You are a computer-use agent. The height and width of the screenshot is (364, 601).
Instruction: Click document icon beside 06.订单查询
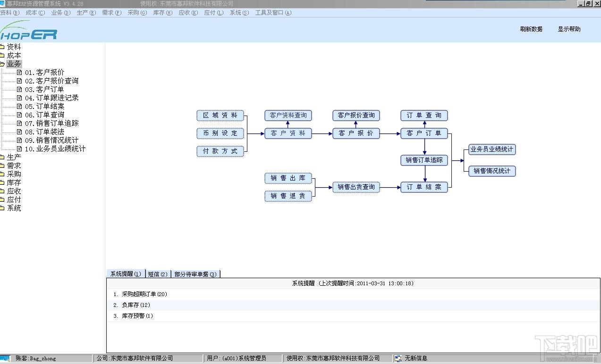coord(19,115)
